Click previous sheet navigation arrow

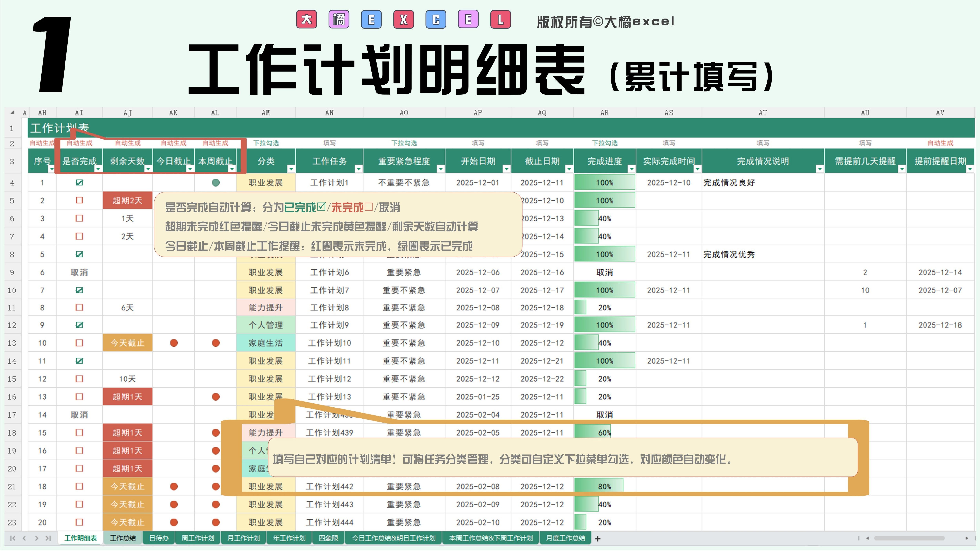tap(24, 538)
